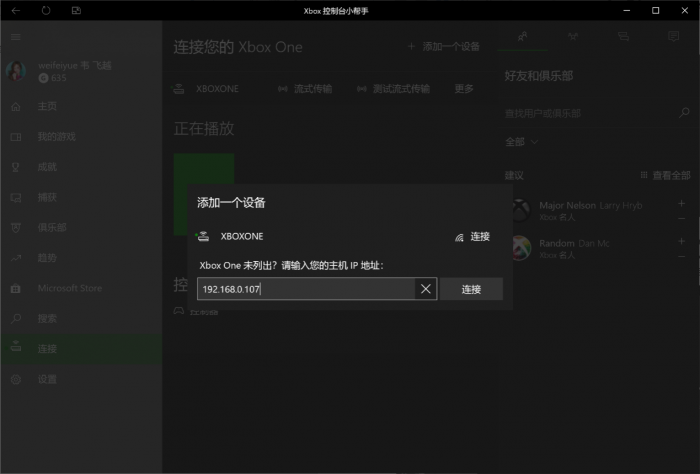Click the compact view icon in title bar
Image resolution: width=700 pixels, height=474 pixels.
point(76,10)
